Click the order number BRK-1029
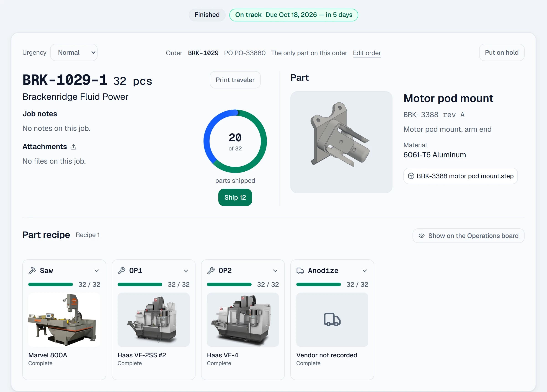The image size is (547, 392). (203, 53)
